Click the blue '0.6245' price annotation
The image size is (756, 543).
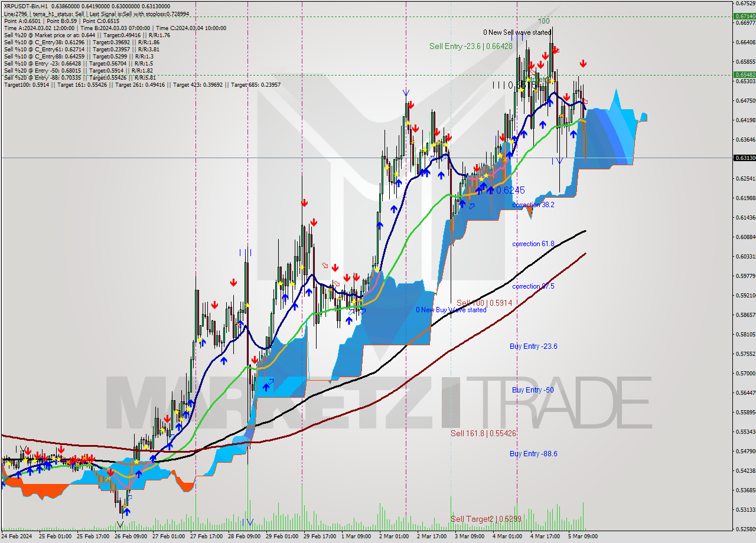510,191
